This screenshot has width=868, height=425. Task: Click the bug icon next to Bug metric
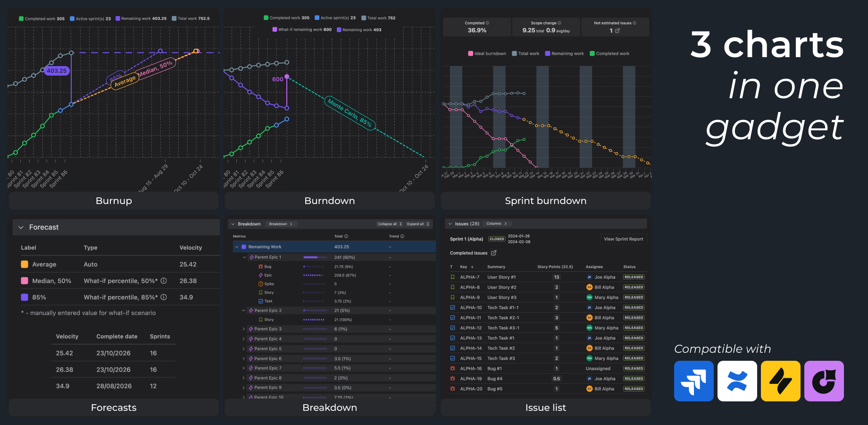pos(260,266)
